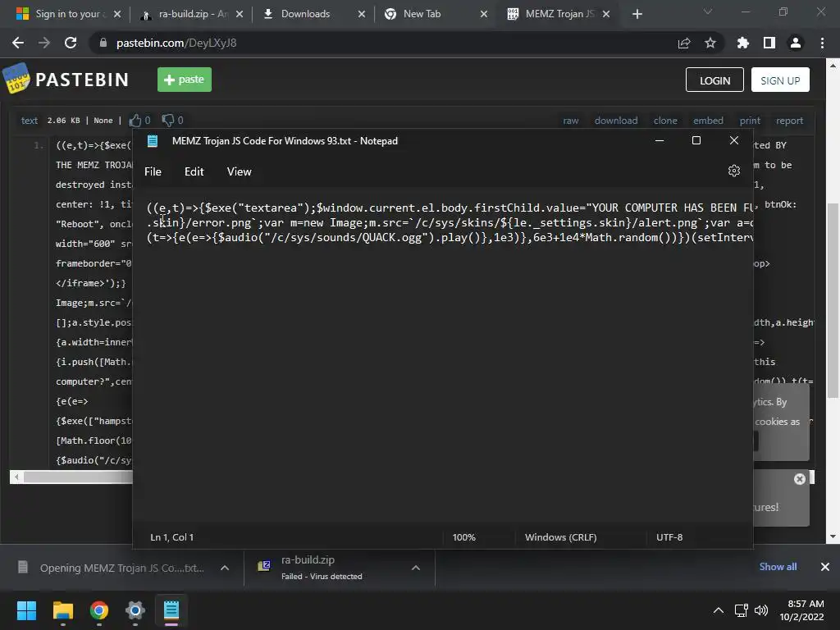Open the Notepad Edit menu
Viewport: 840px width, 630px height.
click(x=194, y=171)
